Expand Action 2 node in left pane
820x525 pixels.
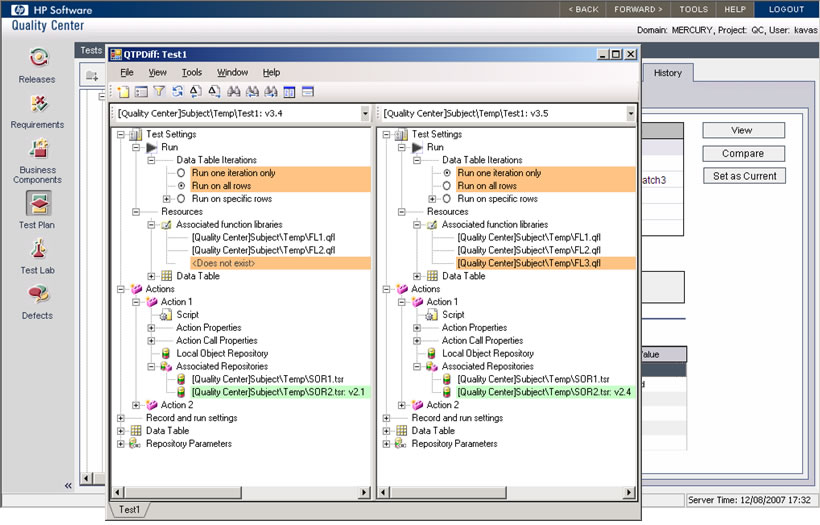tap(136, 405)
